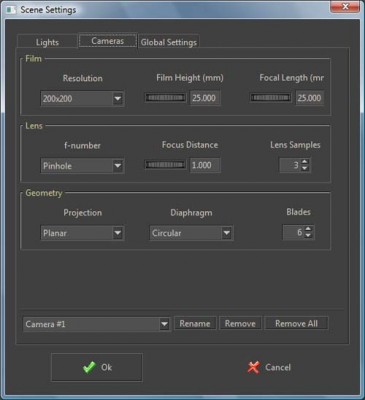
Task: Increase Lens Samples with up arrow
Action: 305,162
